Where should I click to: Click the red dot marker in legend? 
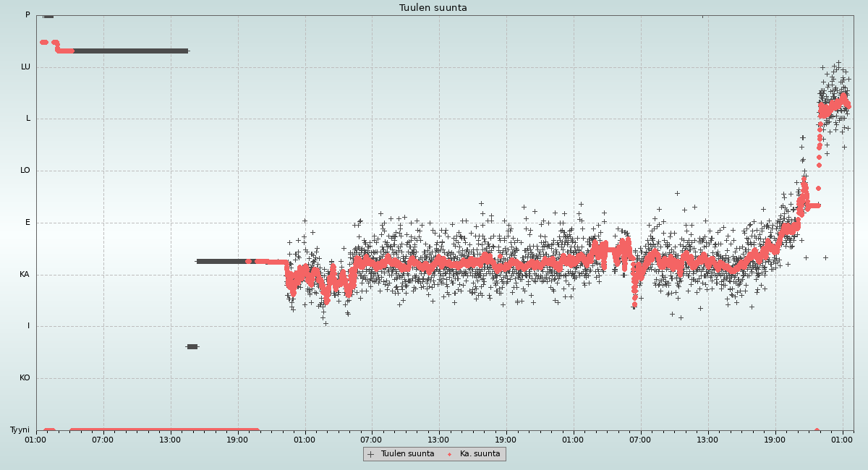pyautogui.click(x=449, y=454)
